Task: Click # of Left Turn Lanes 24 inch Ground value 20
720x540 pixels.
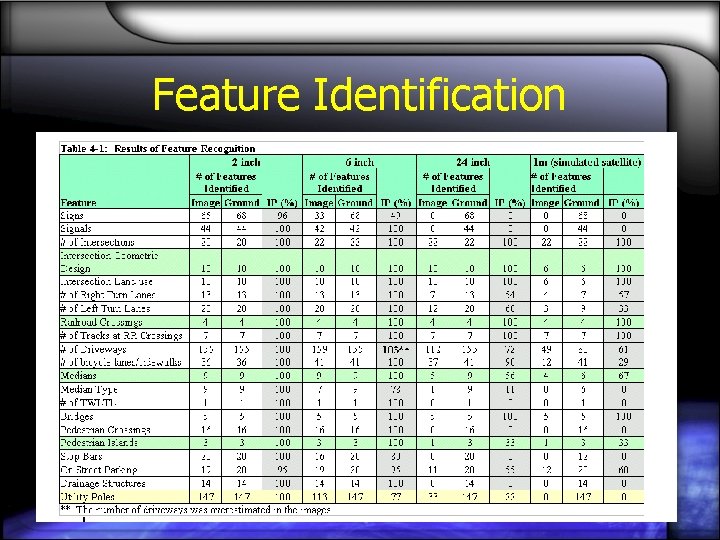Action: [469, 308]
